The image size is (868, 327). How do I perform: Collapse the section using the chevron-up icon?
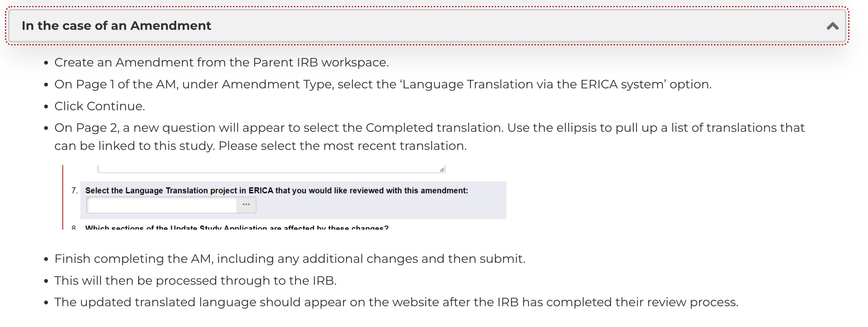pyautogui.click(x=833, y=26)
